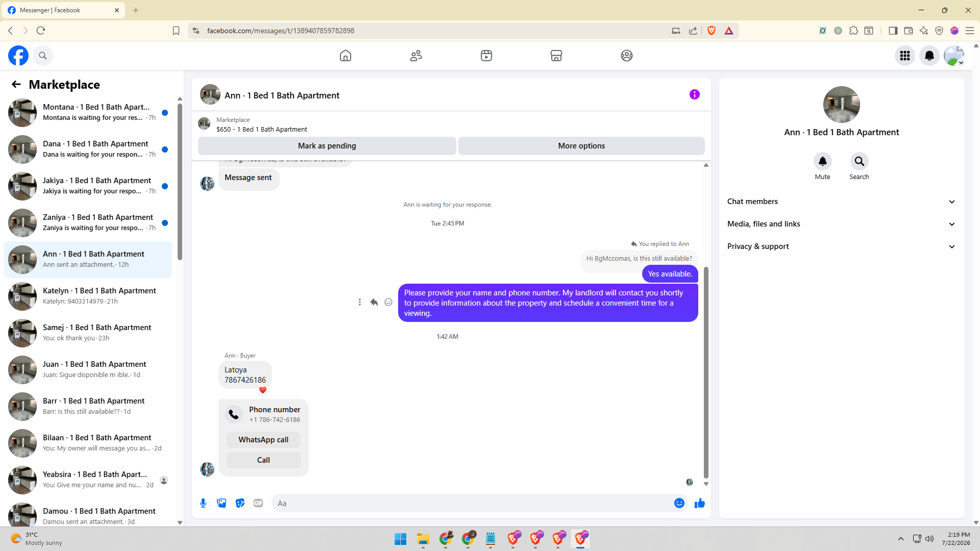Open the Groups tab icon

tap(627, 56)
